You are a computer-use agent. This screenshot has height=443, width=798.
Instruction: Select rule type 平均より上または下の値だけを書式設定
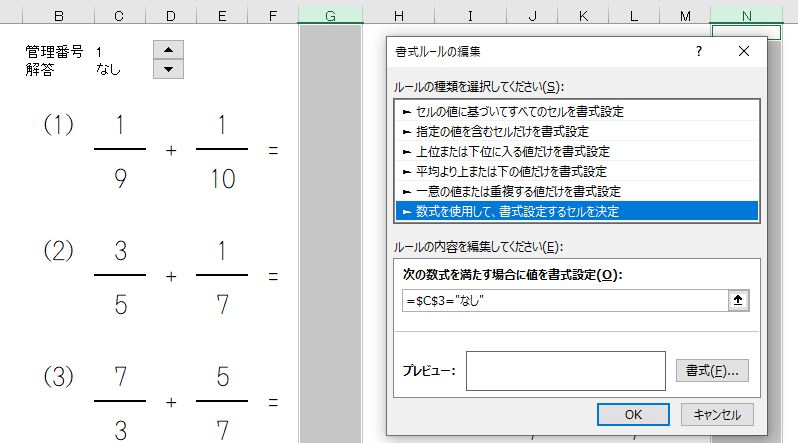click(x=577, y=171)
